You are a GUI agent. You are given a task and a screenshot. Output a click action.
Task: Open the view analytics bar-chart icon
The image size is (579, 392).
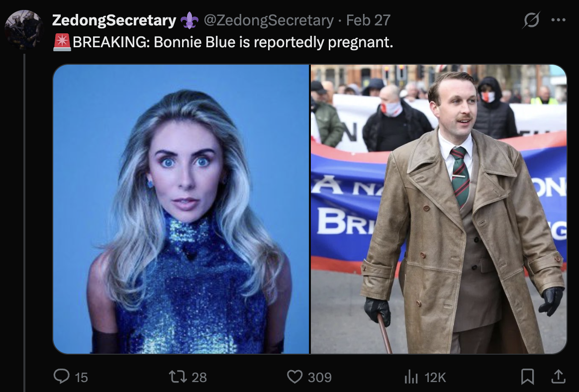pos(411,377)
